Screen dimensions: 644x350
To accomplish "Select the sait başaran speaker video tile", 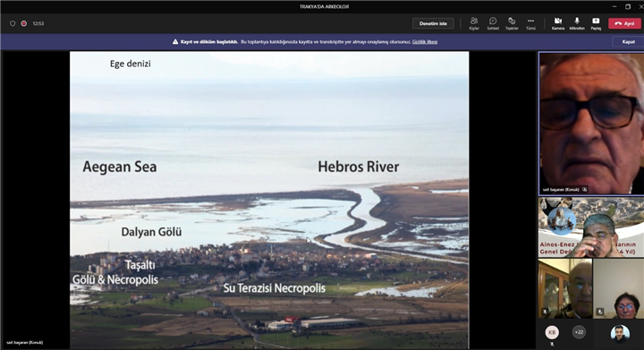I will 591,124.
